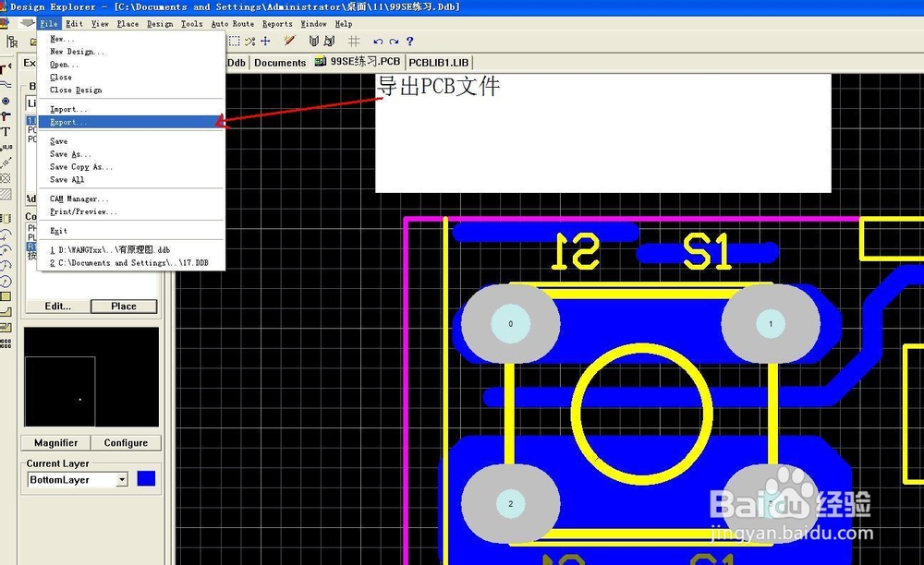Select the Place Fill tool
This screenshot has width=924, height=565.
tap(6, 296)
